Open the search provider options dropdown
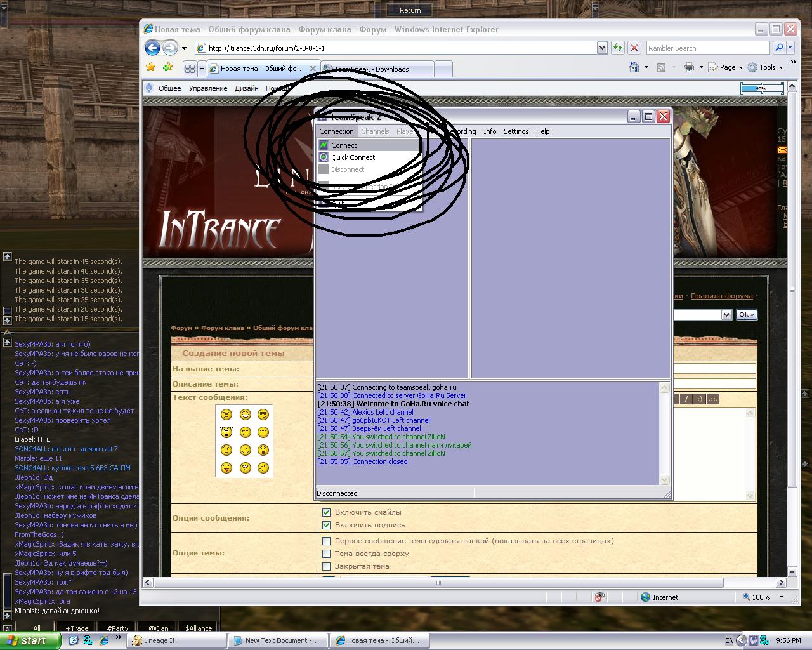 (791, 48)
